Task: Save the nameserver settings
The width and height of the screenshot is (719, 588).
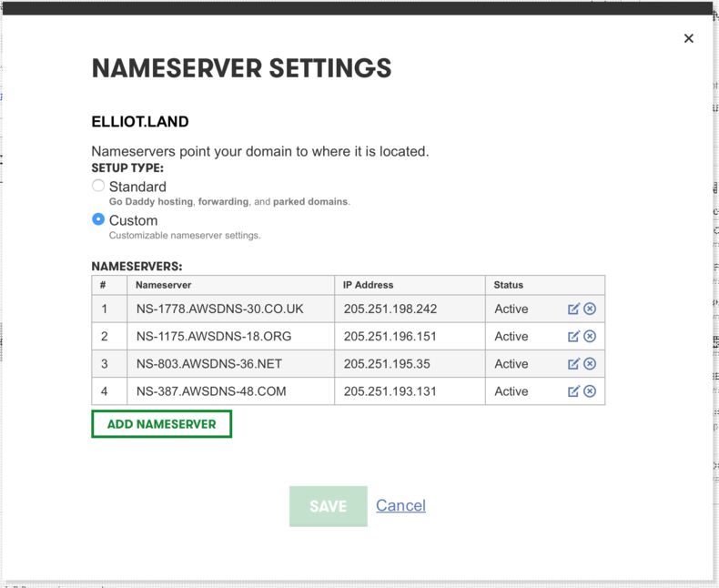Action: coord(328,506)
